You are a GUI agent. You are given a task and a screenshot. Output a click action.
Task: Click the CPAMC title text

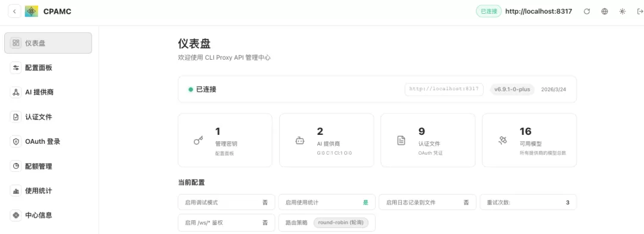pyautogui.click(x=57, y=11)
